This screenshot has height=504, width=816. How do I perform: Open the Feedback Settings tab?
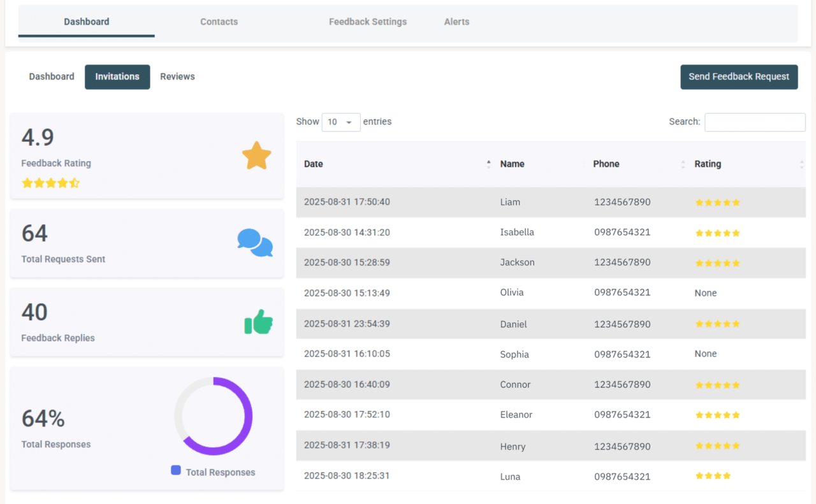367,21
